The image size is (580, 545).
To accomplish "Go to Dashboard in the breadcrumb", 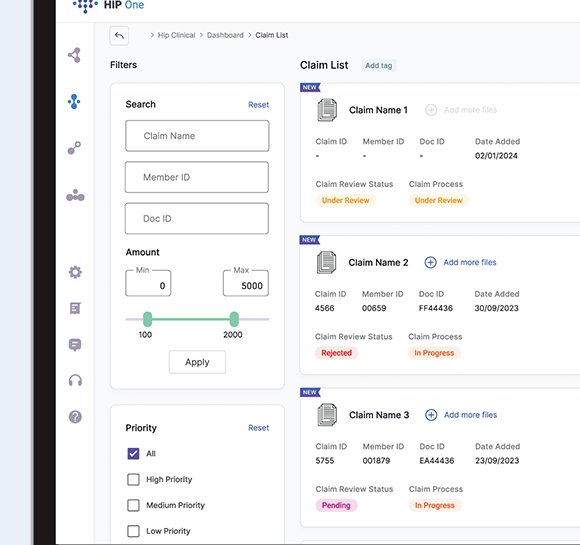I will click(x=225, y=35).
